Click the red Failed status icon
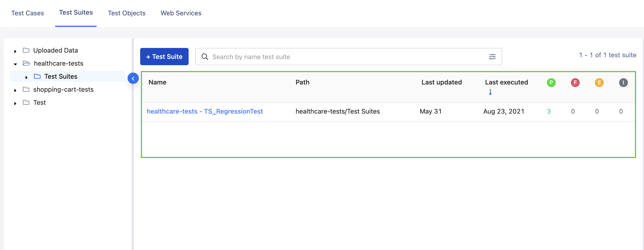The image size is (644, 250). coord(575,82)
